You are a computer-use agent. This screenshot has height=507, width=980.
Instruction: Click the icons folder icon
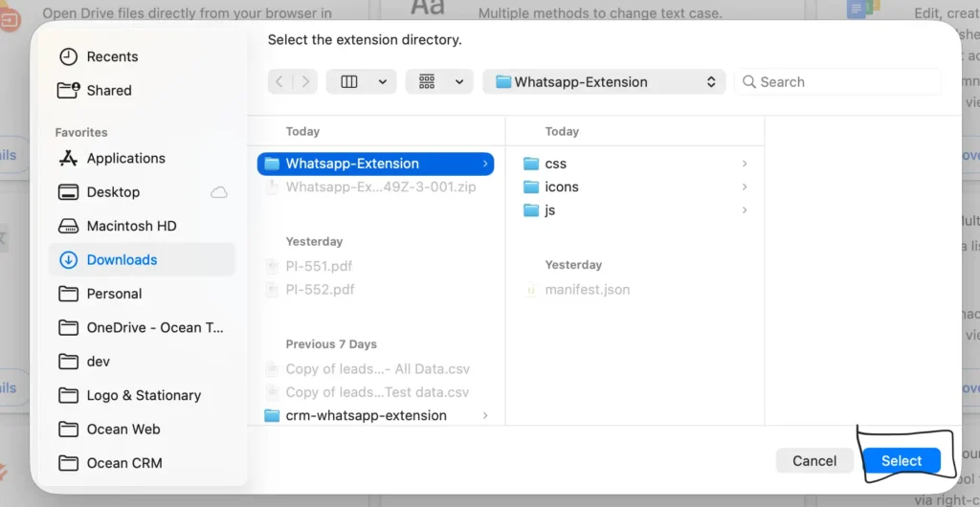tap(530, 187)
